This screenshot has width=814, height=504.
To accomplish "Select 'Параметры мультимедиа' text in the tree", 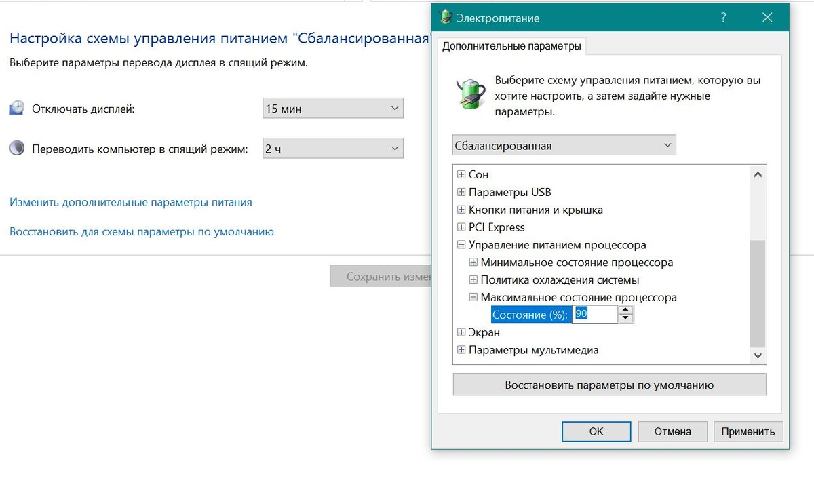I will (x=534, y=350).
